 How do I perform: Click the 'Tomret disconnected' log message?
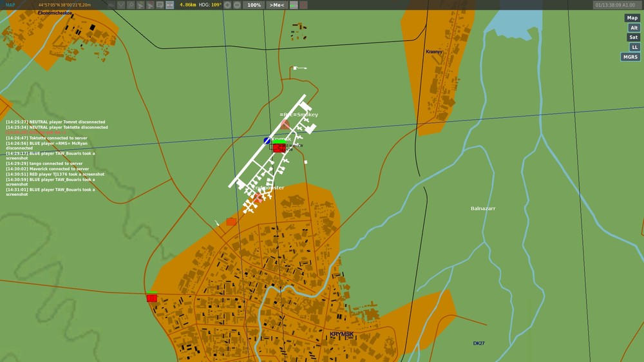click(55, 122)
